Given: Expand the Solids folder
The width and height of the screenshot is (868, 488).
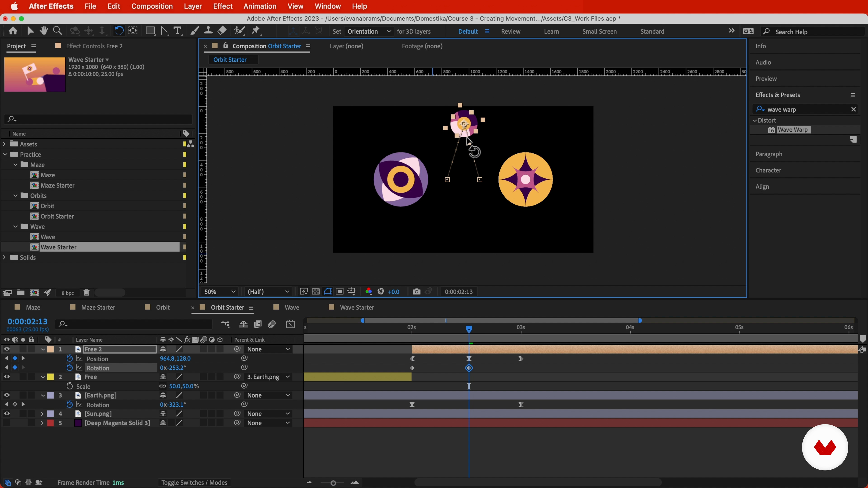Looking at the screenshot, I should click(4, 257).
